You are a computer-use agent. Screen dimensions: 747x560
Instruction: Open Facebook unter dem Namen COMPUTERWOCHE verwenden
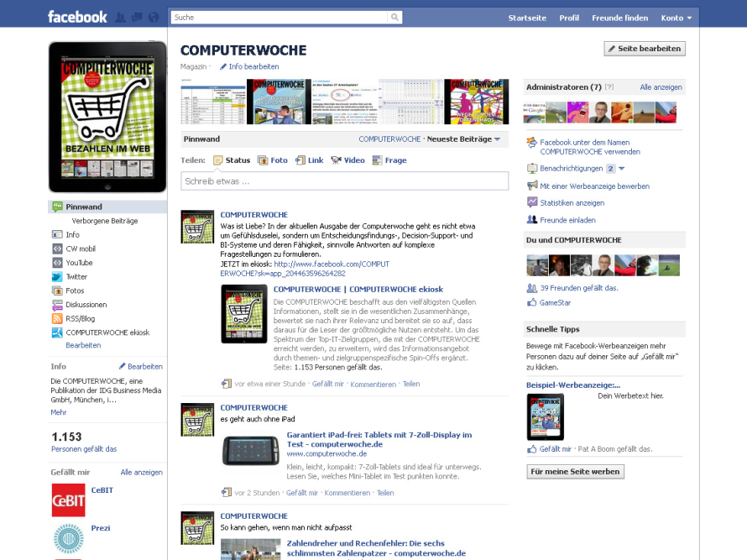590,147
